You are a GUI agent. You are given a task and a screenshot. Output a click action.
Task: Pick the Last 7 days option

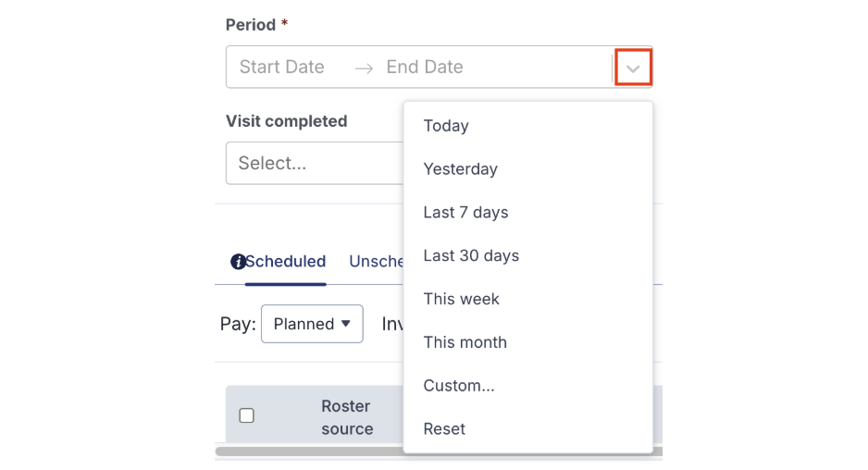coord(465,213)
